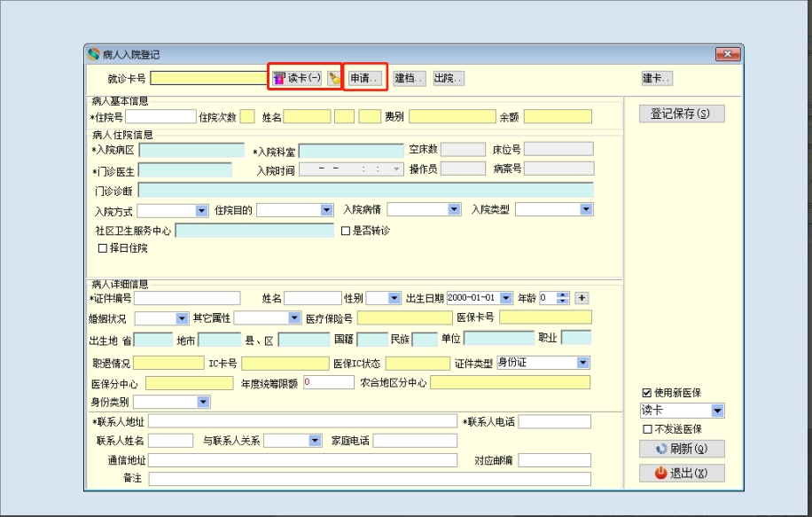Screen dimensions: 812x517
Task: Open the 入院类型 dropdown
Action: tap(586, 209)
